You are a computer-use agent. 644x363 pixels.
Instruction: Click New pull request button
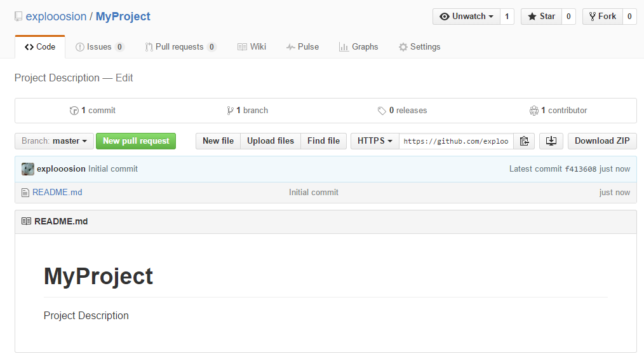pos(136,141)
